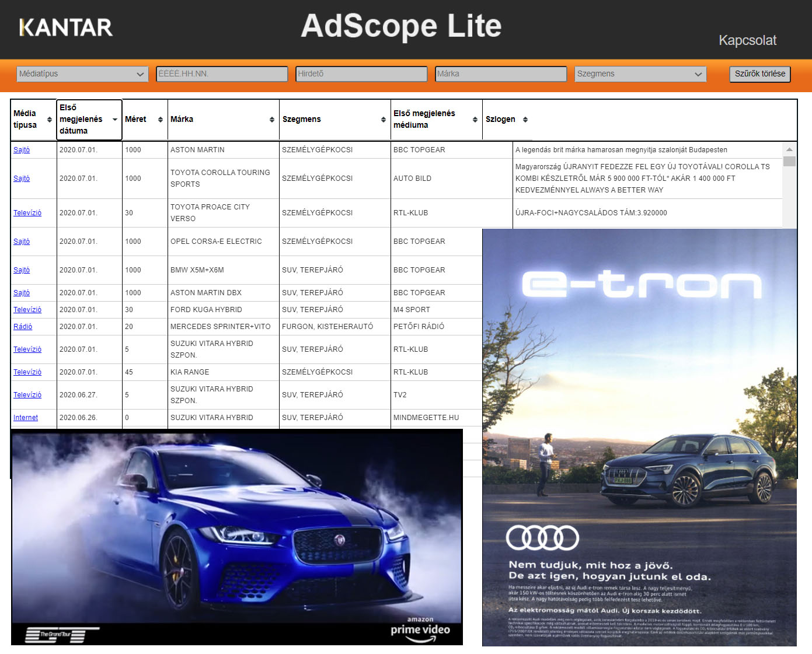
Task: Open Internet link for Suzuki Vitara Hybrid
Action: (x=26, y=418)
